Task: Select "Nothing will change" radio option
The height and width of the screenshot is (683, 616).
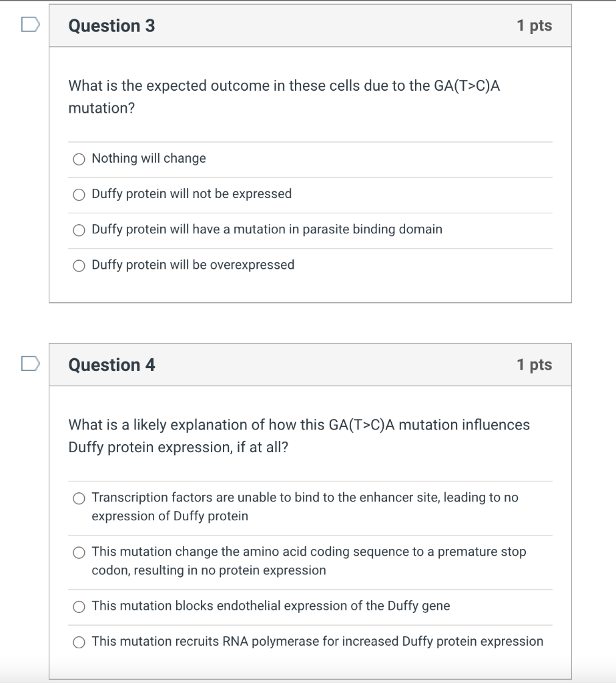Action: [79, 159]
